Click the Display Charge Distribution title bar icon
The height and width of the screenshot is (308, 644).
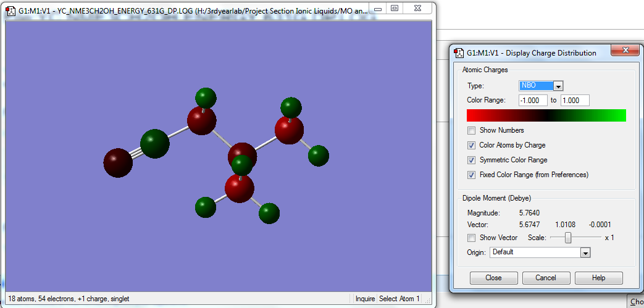point(459,52)
